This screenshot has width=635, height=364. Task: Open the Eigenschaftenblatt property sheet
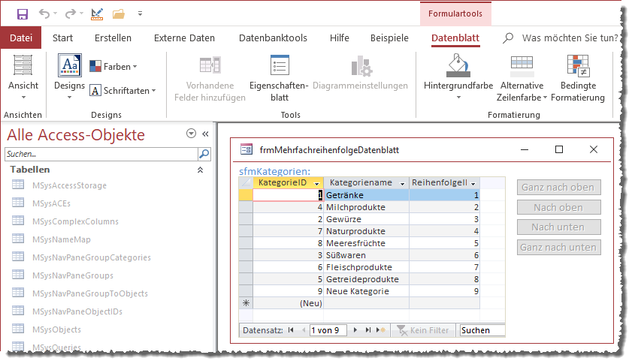click(x=280, y=79)
